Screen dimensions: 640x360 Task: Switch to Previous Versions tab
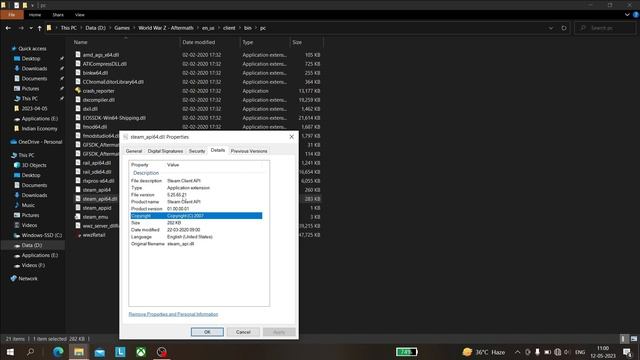click(x=249, y=151)
